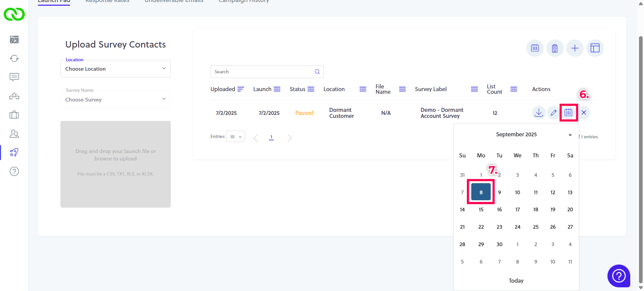The image size is (644, 291).
Task: Click the plus icon above the table
Action: pyautogui.click(x=575, y=48)
